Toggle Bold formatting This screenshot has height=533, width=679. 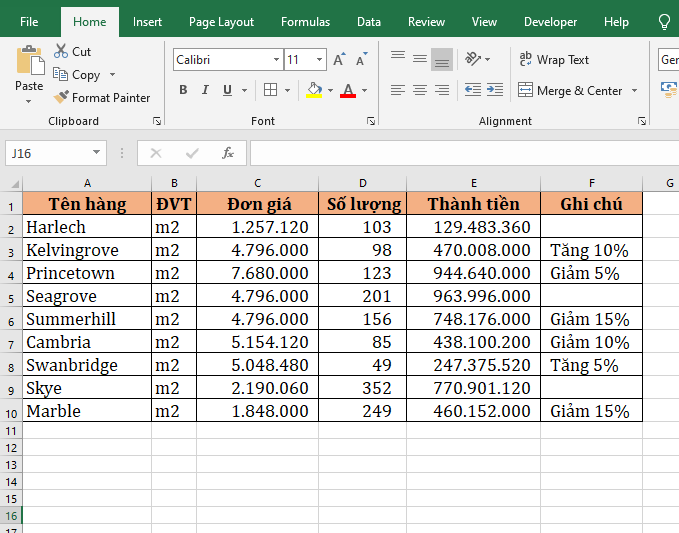tap(183, 90)
